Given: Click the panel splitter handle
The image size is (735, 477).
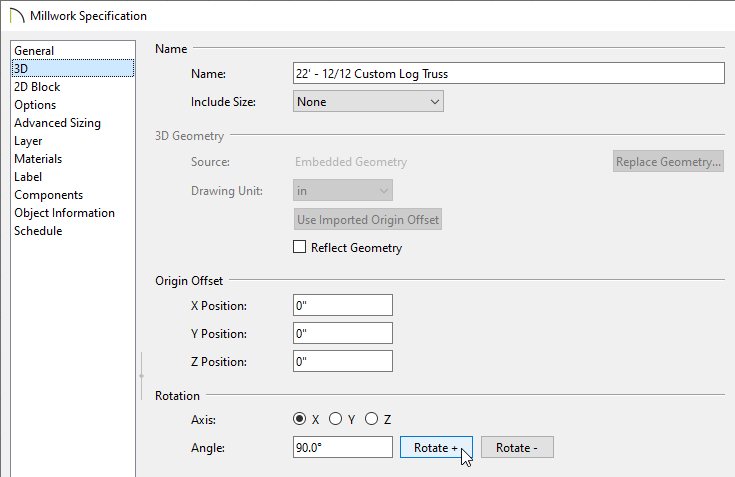Looking at the screenshot, I should pyautogui.click(x=142, y=376).
